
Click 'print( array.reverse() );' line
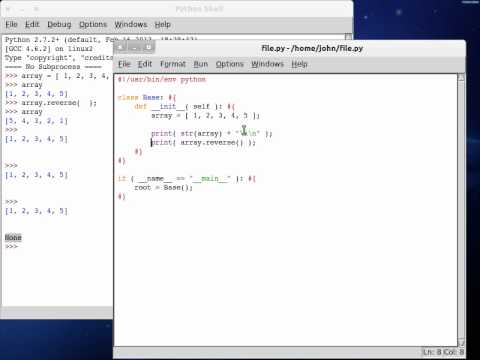coord(203,143)
